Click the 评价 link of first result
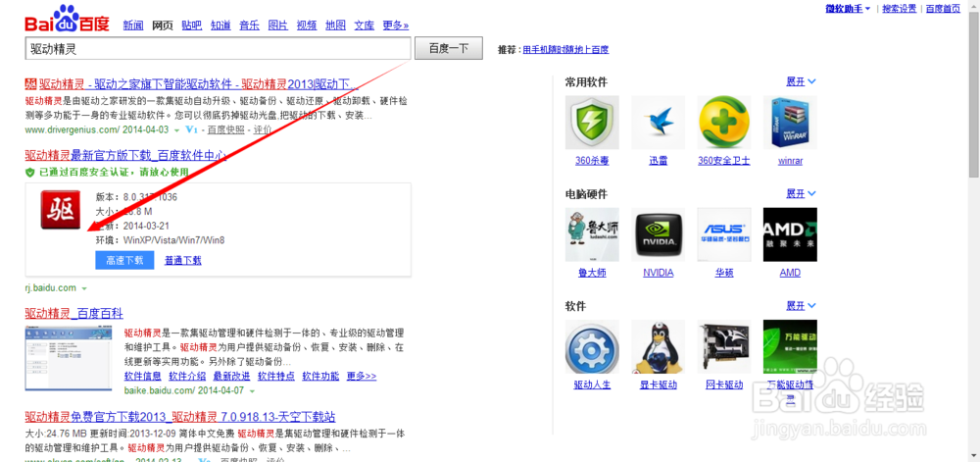Image resolution: width=980 pixels, height=462 pixels. pyautogui.click(x=263, y=130)
